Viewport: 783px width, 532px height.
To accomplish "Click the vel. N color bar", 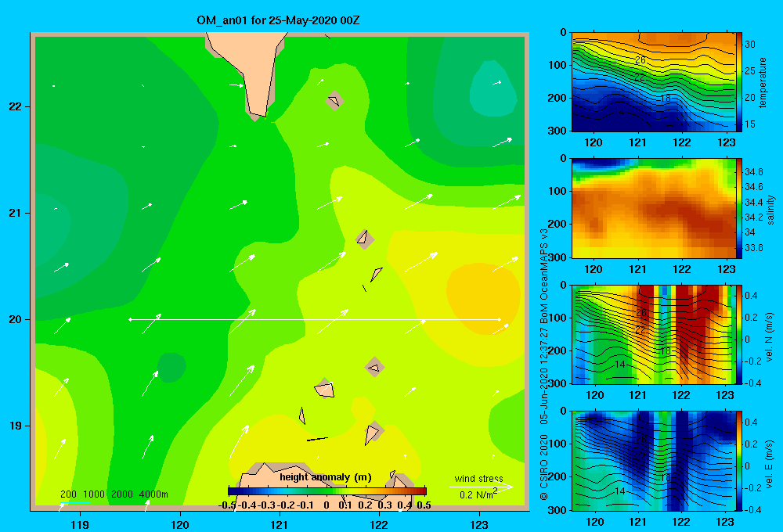I will click(x=739, y=335).
